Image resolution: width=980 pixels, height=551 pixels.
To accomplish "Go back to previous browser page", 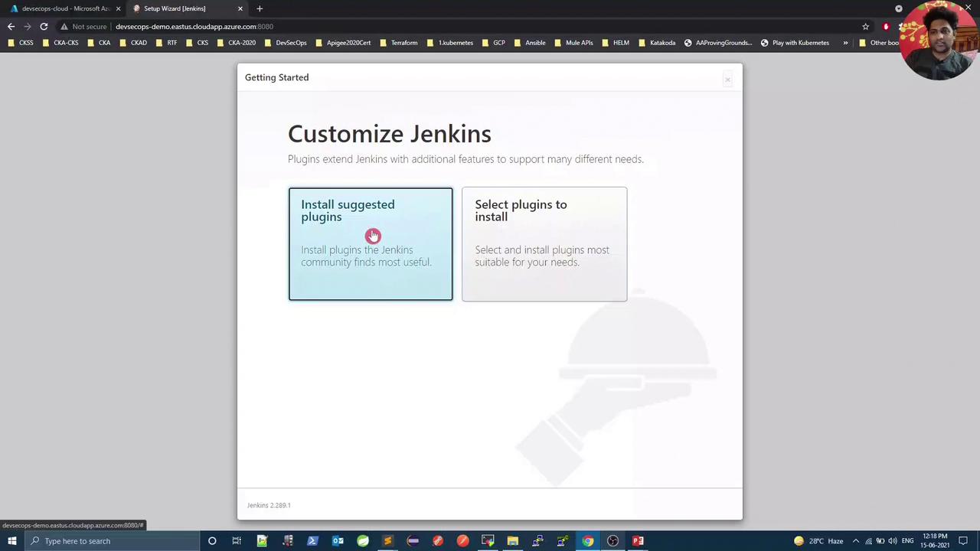I will click(x=11, y=27).
